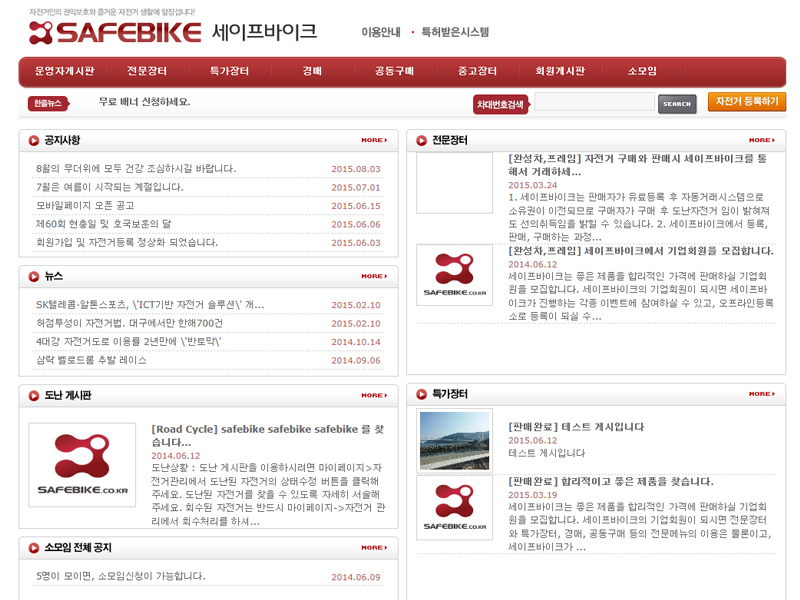800x600 pixels.
Task: Click the red arrow icon beside 뉴스
Action: [34, 277]
